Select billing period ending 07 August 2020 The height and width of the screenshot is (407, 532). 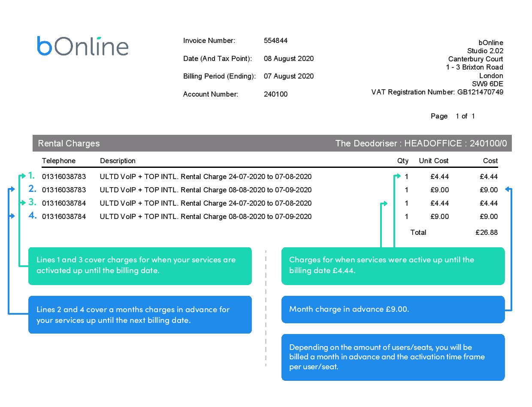tap(289, 76)
